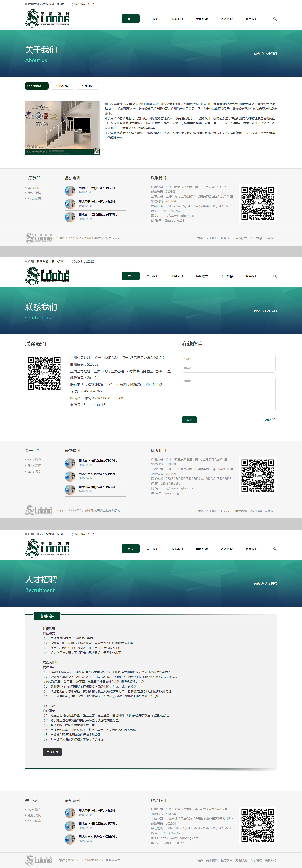Viewport: 302px width, 868px height.
Task: Click the large QR code beside 广州公司地址
Action: click(44, 373)
